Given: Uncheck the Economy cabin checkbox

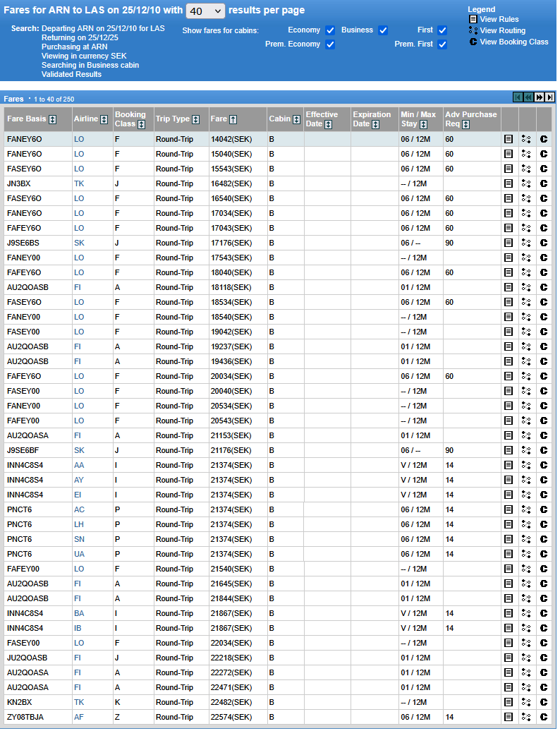Looking at the screenshot, I should coord(330,30).
